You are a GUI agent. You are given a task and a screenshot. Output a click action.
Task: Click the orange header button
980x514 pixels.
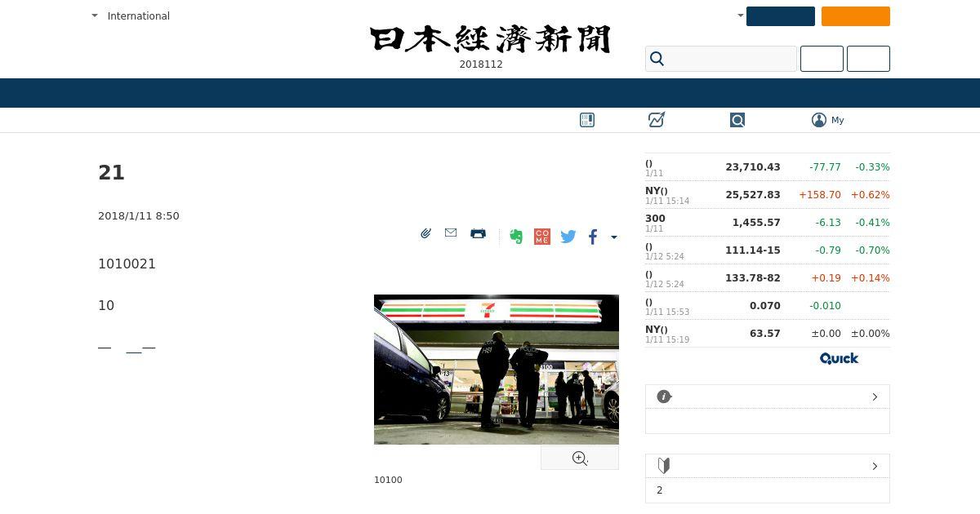(856, 16)
